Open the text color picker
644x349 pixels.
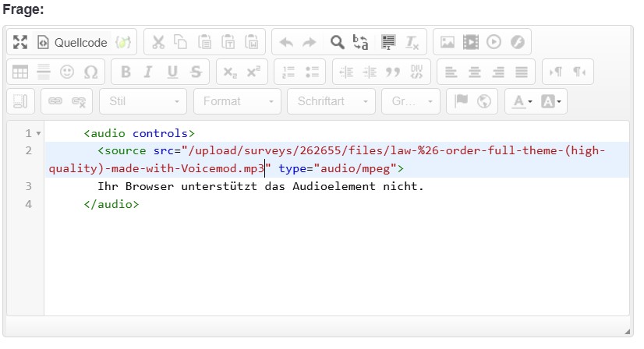click(x=519, y=101)
